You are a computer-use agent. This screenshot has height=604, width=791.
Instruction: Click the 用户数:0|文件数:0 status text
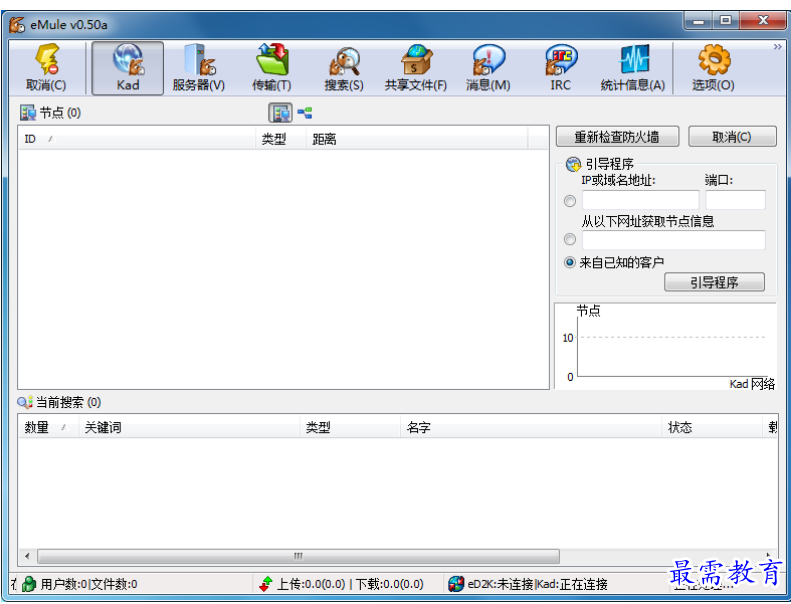(89, 584)
